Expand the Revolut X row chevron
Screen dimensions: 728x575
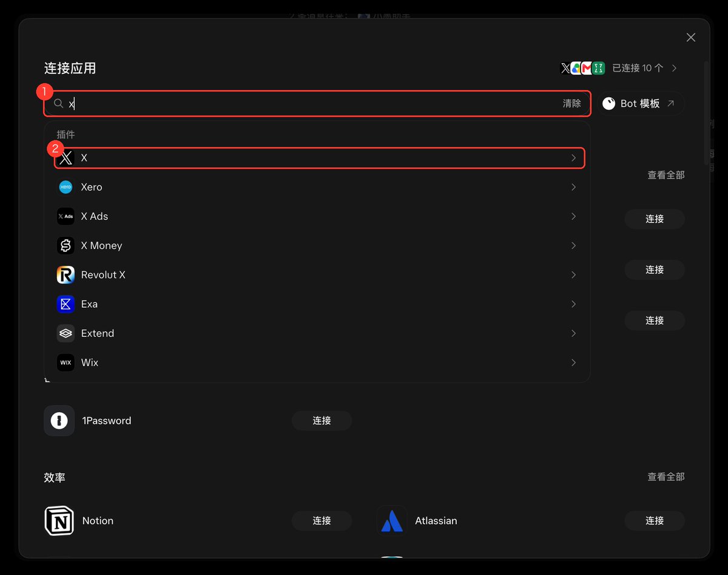coord(574,274)
